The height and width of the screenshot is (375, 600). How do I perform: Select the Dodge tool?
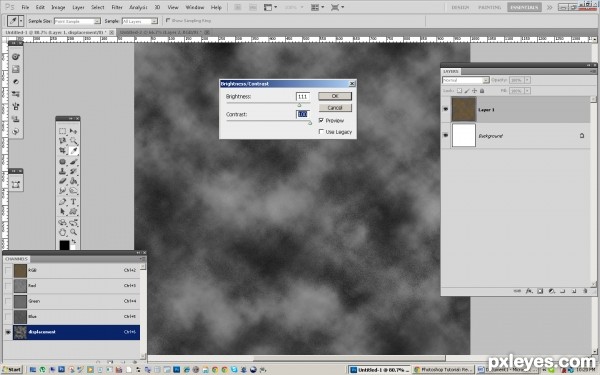[73, 190]
